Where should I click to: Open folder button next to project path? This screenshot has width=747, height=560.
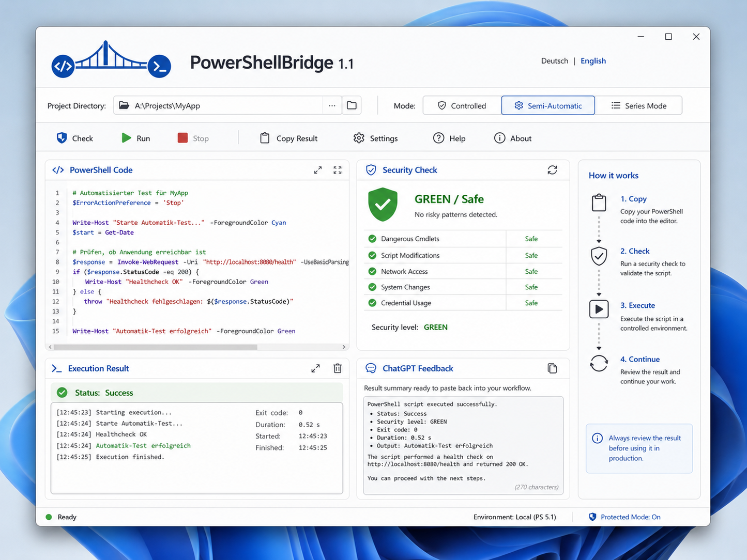coord(352,105)
